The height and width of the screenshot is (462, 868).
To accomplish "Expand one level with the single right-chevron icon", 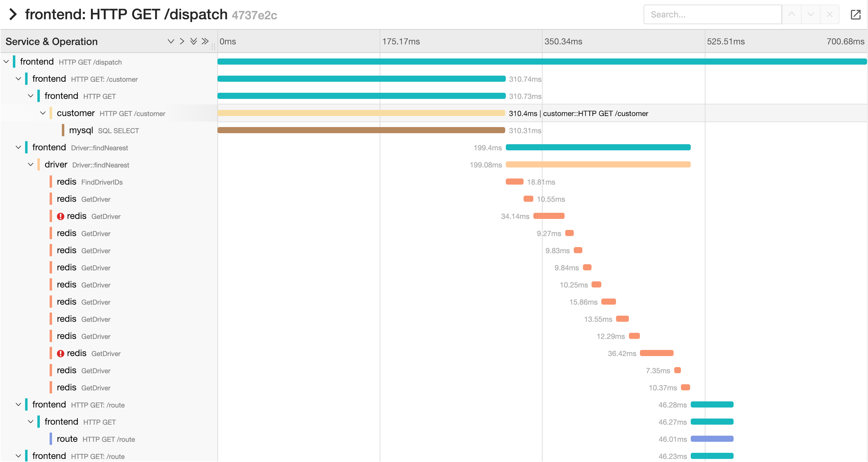I will click(182, 41).
